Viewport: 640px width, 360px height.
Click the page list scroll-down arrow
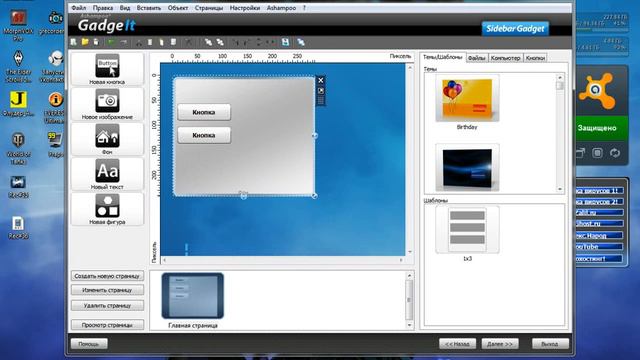point(409,325)
